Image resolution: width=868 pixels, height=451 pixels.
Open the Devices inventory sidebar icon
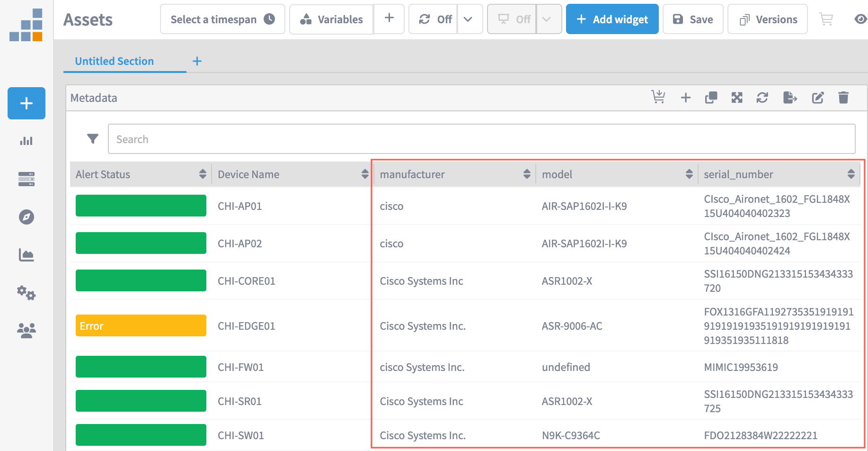[x=26, y=179]
